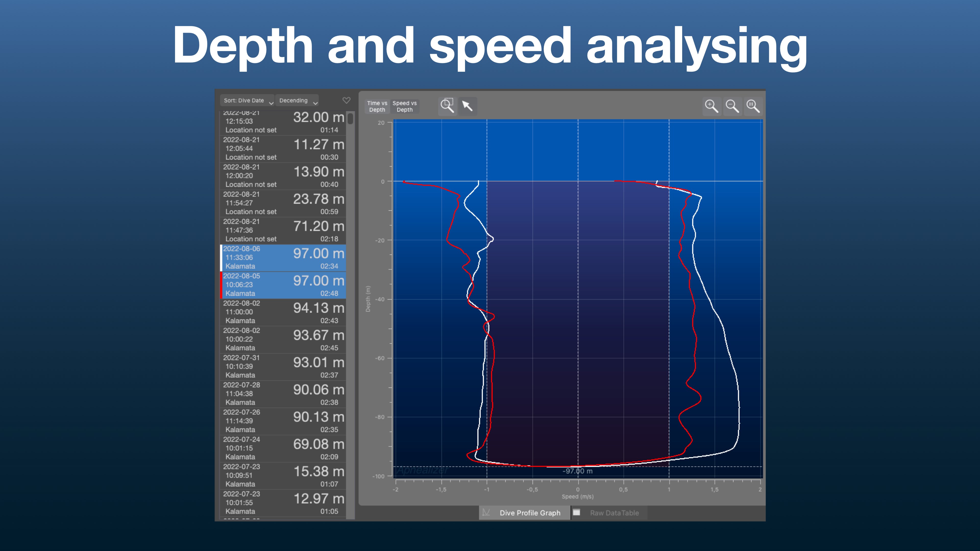Viewport: 980px width, 551px height.
Task: Click the Raw Data Table grid icon
Action: pyautogui.click(x=576, y=512)
